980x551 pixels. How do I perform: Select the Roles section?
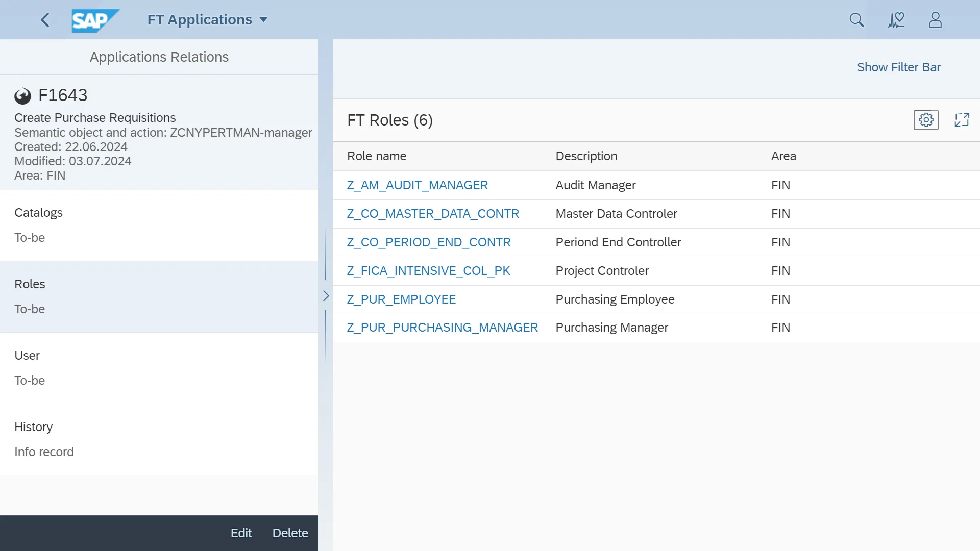point(159,296)
